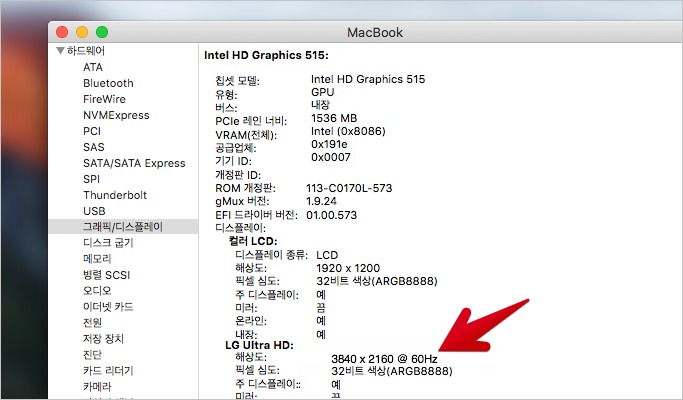
Task: Click the 1920 x 1200 resolution value
Action: [348, 268]
